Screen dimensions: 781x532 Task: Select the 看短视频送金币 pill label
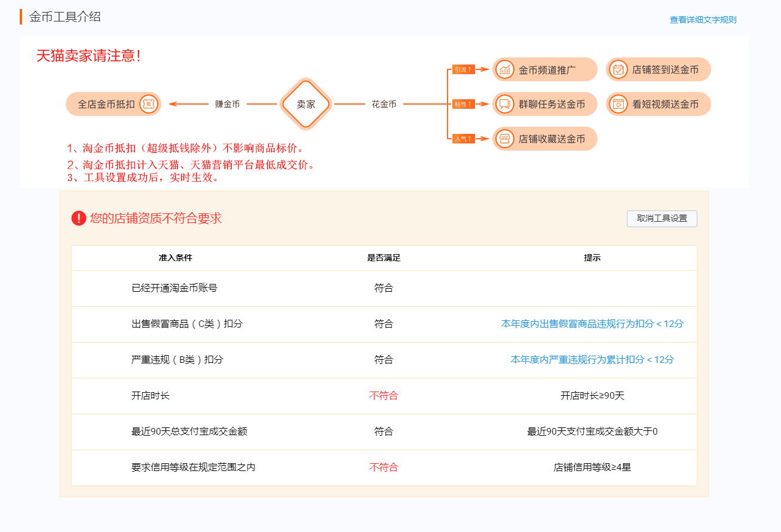tap(666, 105)
